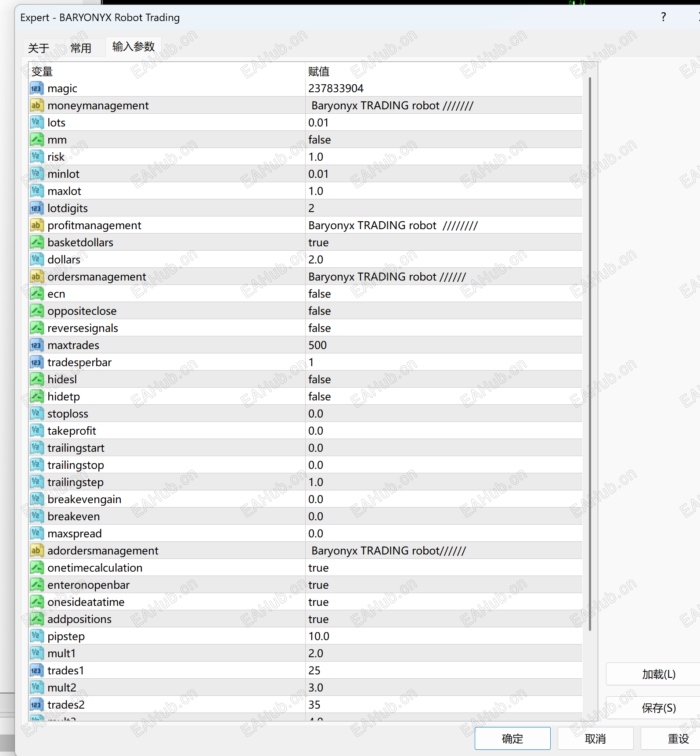This screenshot has width=700, height=756.
Task: Click the integer icon beside maxtrades
Action: click(x=36, y=345)
